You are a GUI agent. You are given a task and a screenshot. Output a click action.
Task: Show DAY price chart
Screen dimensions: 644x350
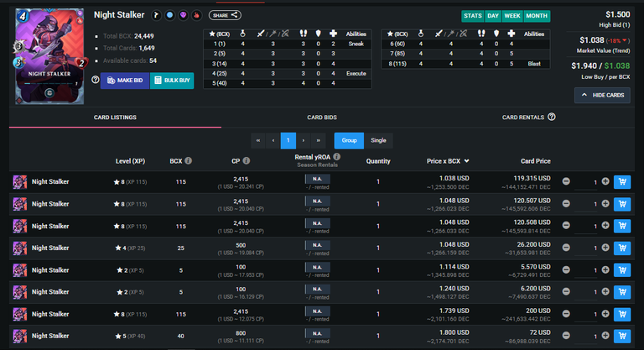[x=492, y=16]
